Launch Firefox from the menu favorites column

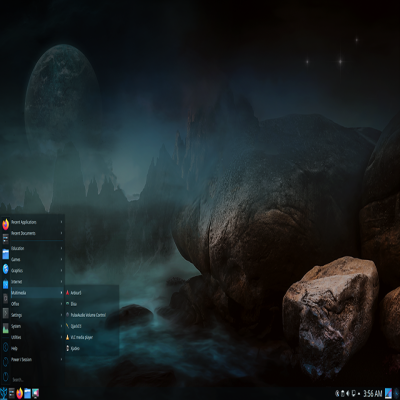(5, 224)
